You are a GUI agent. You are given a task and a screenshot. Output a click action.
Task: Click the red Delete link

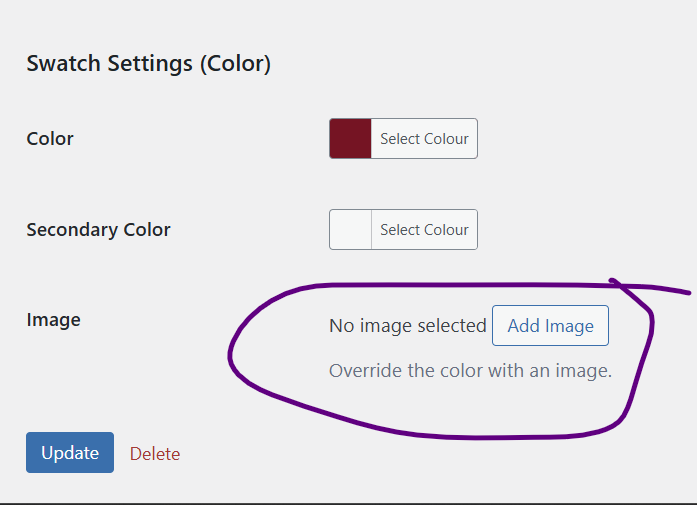point(155,454)
